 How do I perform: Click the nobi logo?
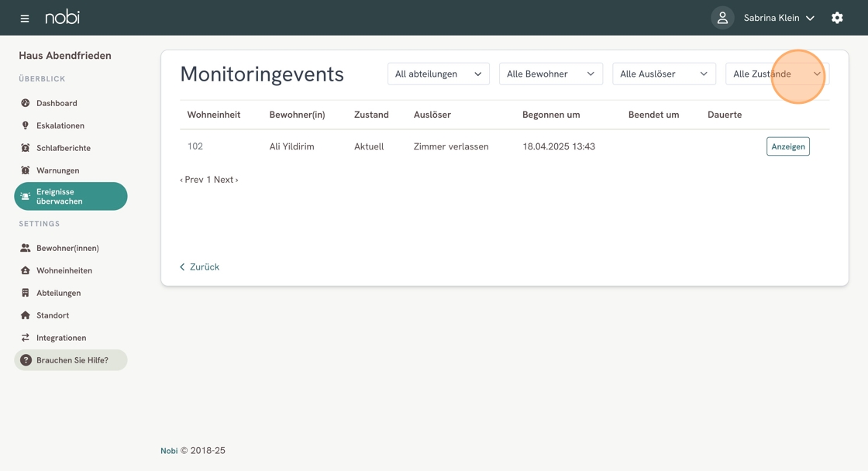63,17
